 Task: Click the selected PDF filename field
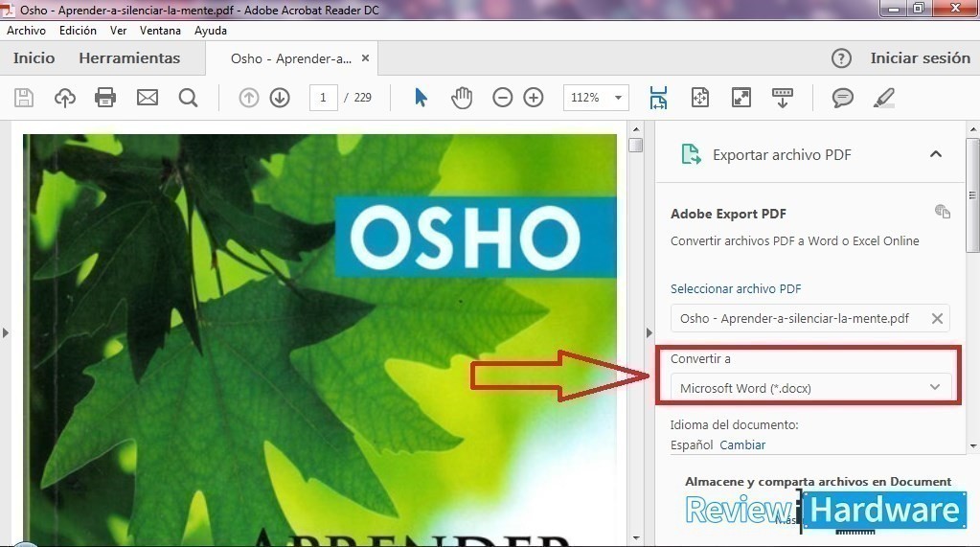810,318
